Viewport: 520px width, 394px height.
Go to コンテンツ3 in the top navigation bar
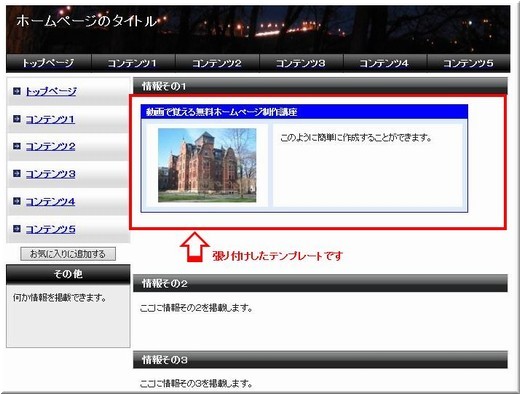(301, 63)
